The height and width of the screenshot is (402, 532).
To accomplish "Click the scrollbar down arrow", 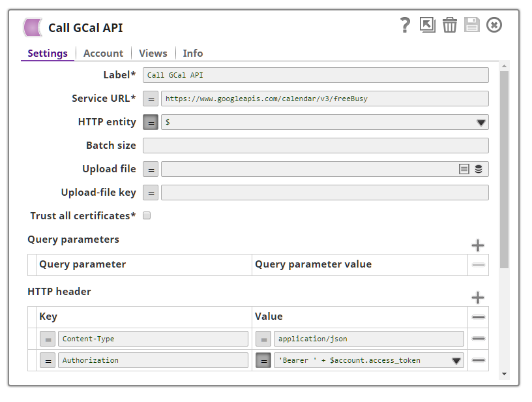I will point(504,374).
